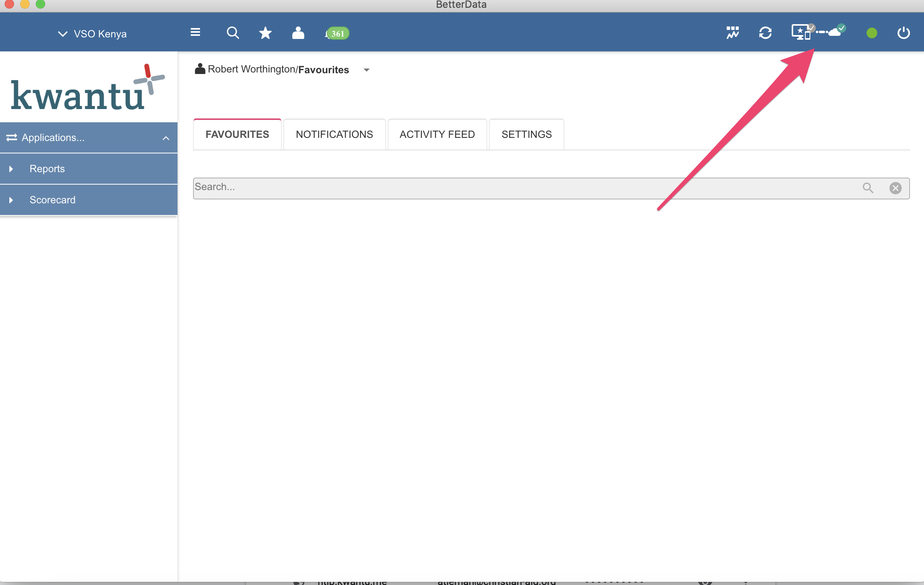Expand the Scorecard tree item
The height and width of the screenshot is (585, 924).
coord(11,200)
